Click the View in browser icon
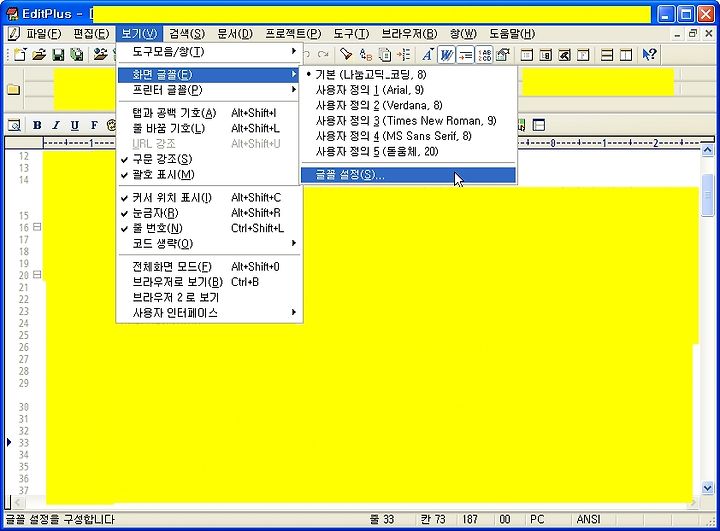Image resolution: width=720 pixels, height=531 pixels. point(14,125)
